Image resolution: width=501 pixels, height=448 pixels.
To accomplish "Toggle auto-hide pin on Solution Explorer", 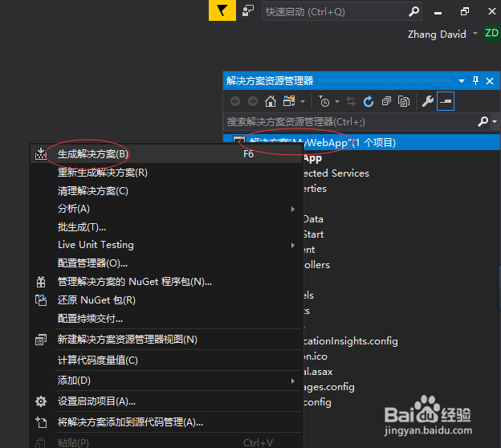I will click(x=475, y=80).
